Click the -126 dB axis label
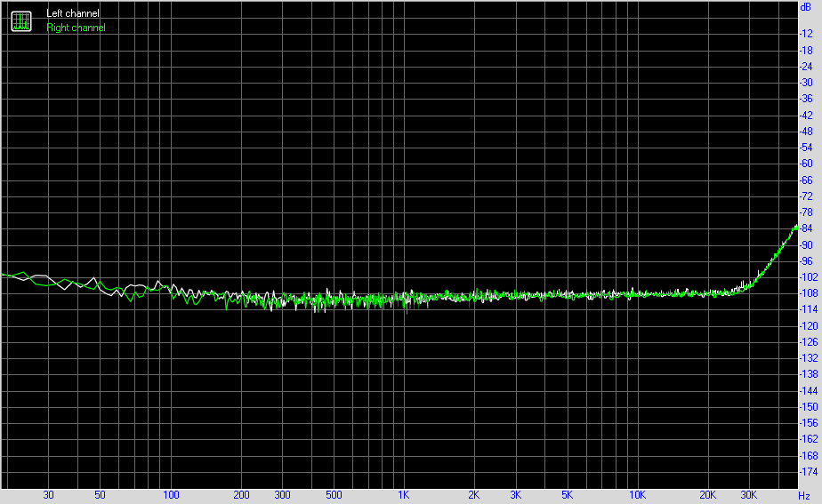Viewport: 822px width, 504px height. click(x=809, y=342)
